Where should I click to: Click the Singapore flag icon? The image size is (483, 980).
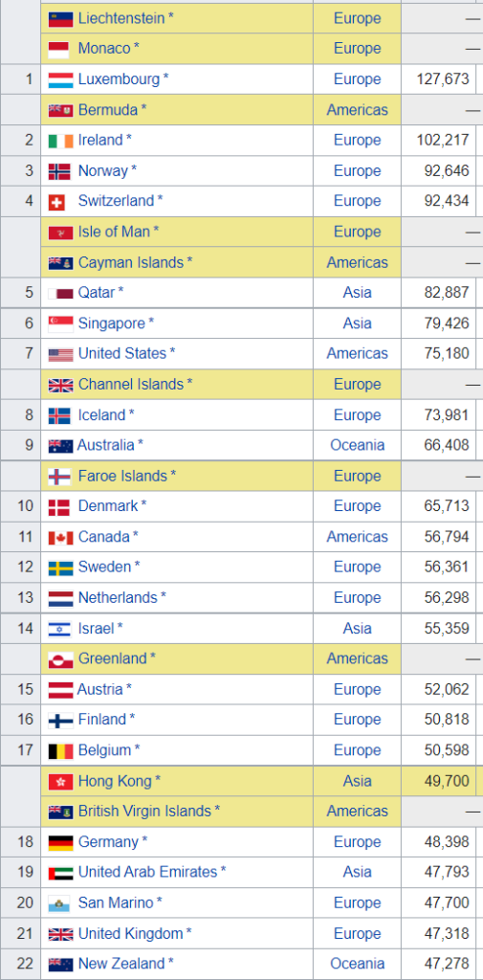[60, 323]
